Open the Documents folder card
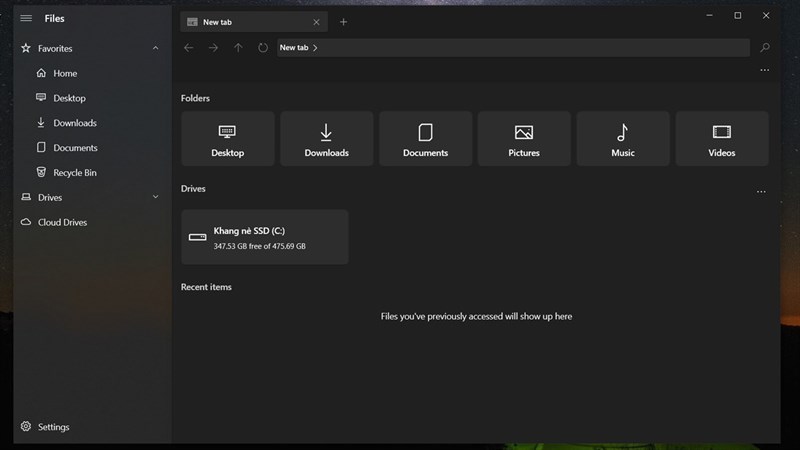The image size is (800, 450). coord(426,138)
